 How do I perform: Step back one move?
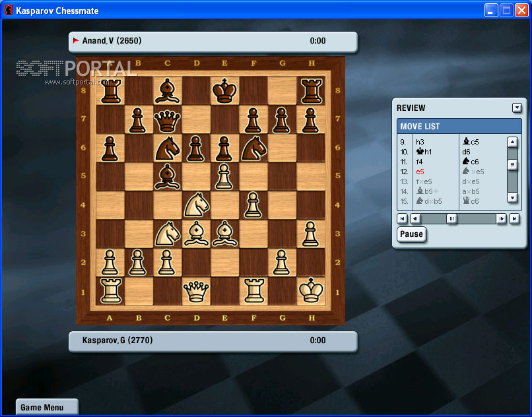pos(415,219)
